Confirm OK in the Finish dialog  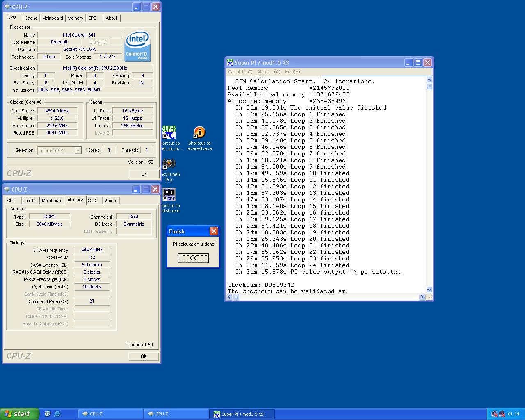193,258
